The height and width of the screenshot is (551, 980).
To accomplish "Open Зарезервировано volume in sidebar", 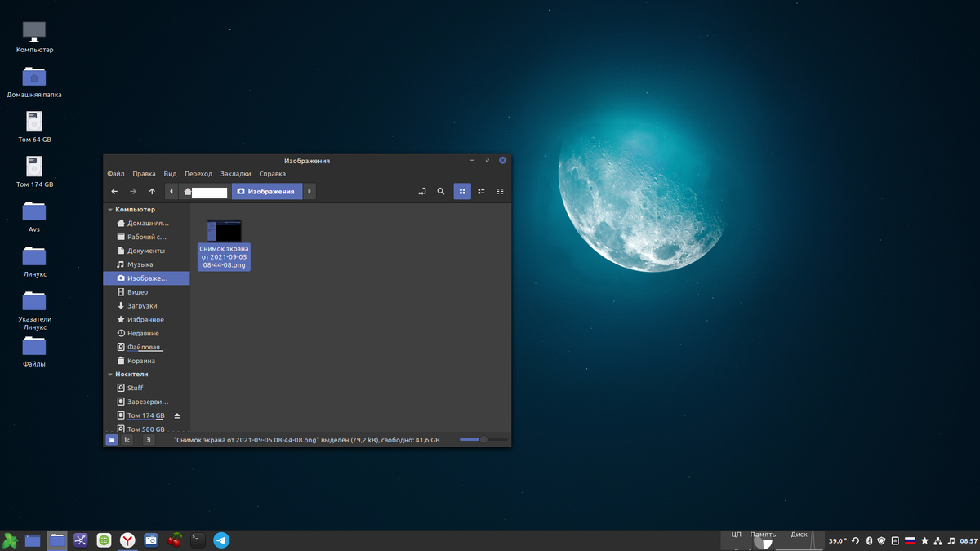I will [147, 402].
